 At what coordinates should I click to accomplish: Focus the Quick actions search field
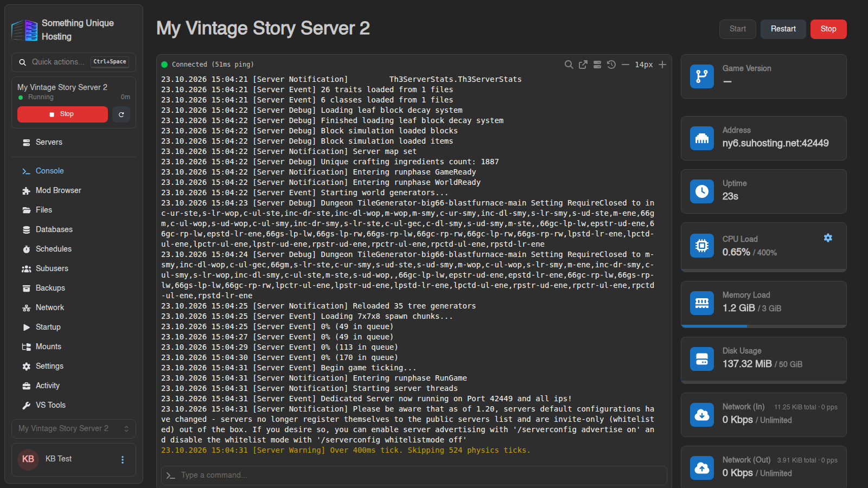[x=74, y=62]
